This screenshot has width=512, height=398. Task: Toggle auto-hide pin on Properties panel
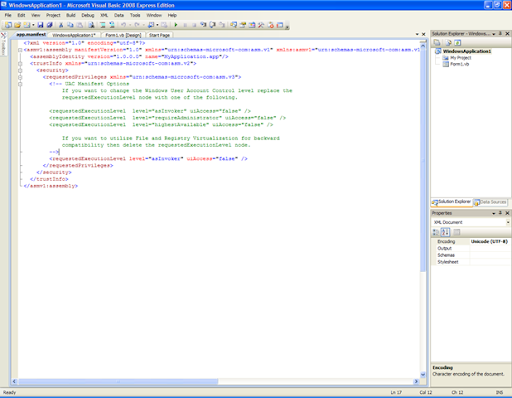tap(500, 213)
